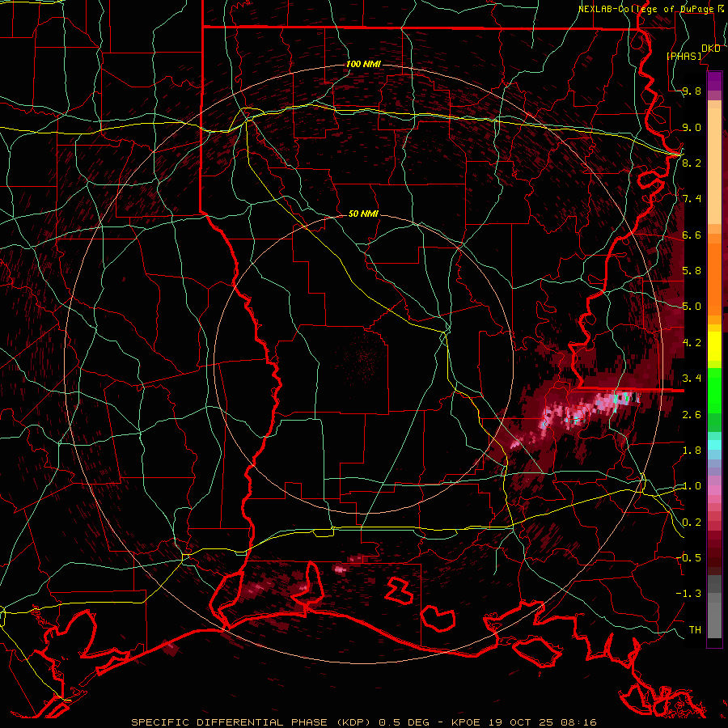
Task: Pick the cyan band of the color bar
Action: pyautogui.click(x=714, y=445)
